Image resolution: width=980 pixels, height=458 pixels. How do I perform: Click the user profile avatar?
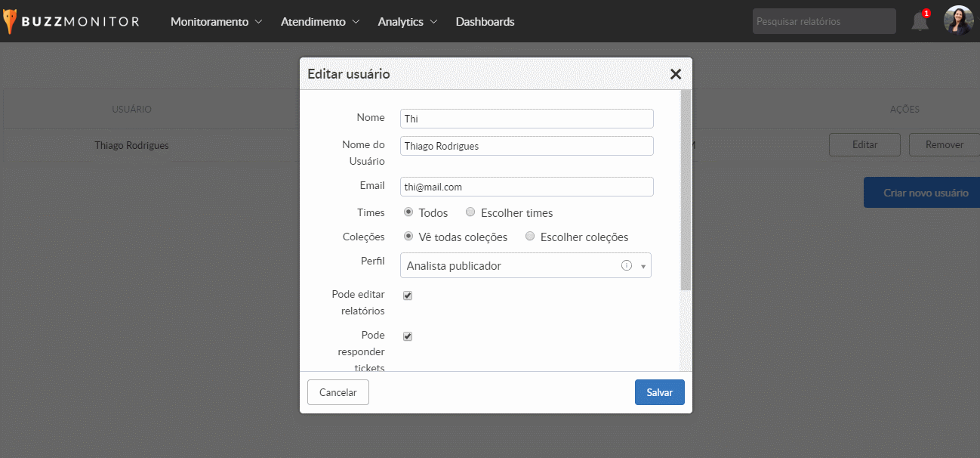pos(958,20)
